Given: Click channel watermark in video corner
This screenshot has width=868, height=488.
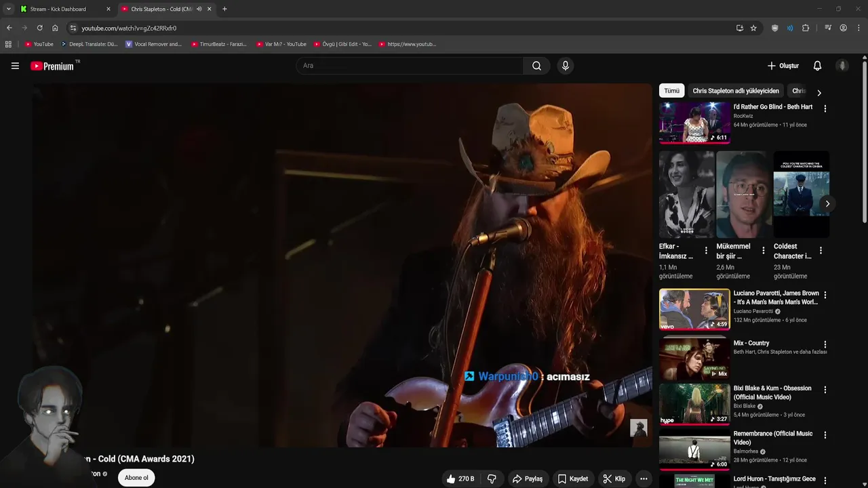Looking at the screenshot, I should (639, 428).
